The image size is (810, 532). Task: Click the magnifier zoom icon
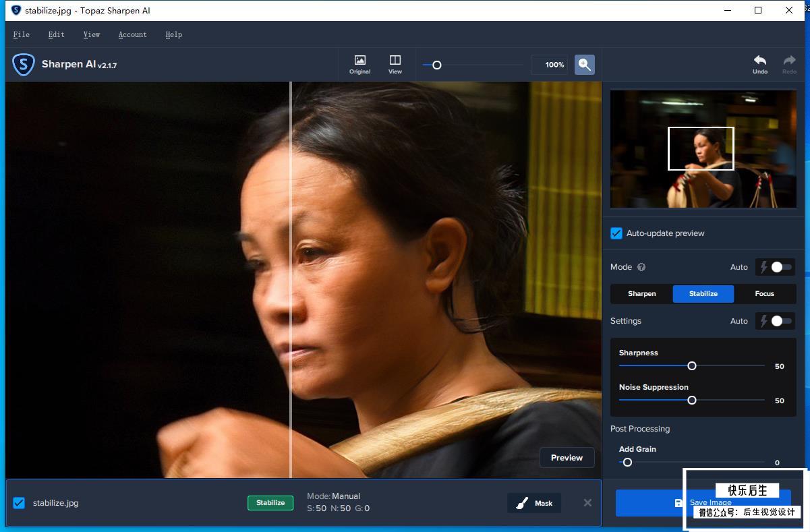[585, 65]
